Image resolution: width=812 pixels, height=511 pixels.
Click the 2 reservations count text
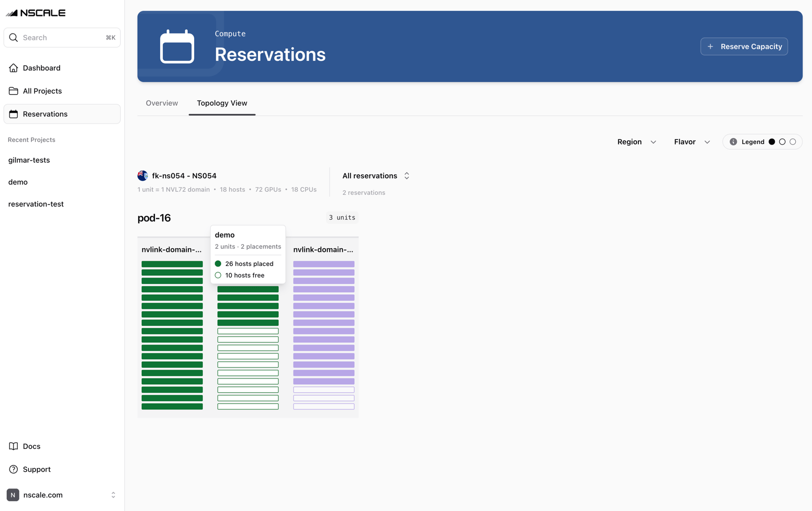pos(364,193)
